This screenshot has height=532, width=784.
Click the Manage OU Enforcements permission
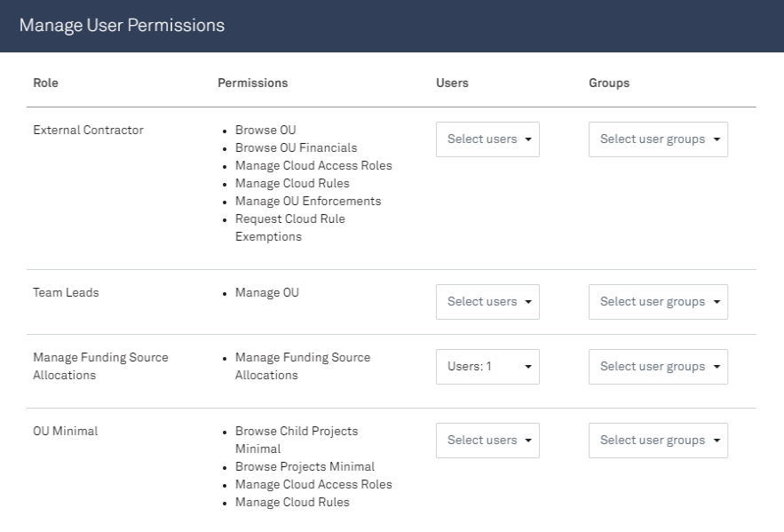(308, 201)
